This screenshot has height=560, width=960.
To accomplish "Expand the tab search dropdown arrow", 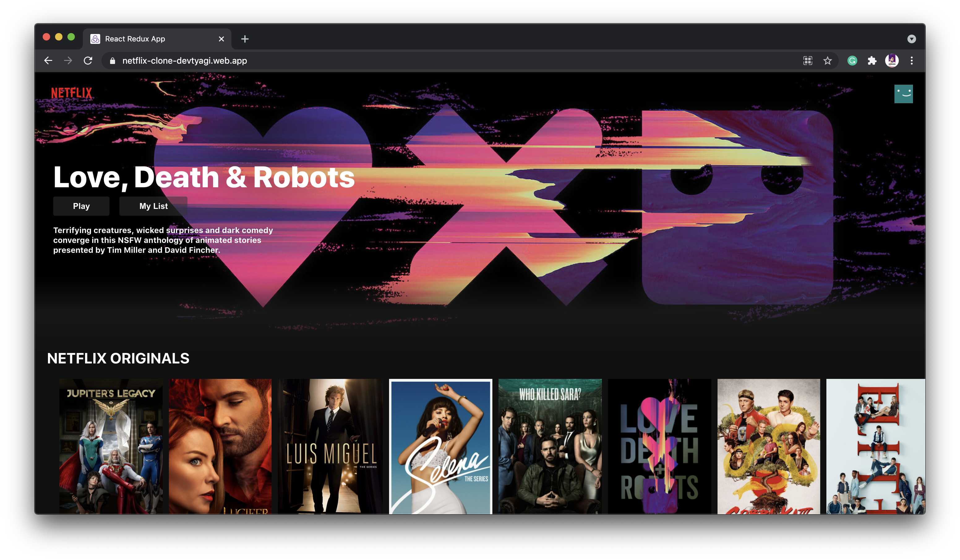I will [x=911, y=39].
